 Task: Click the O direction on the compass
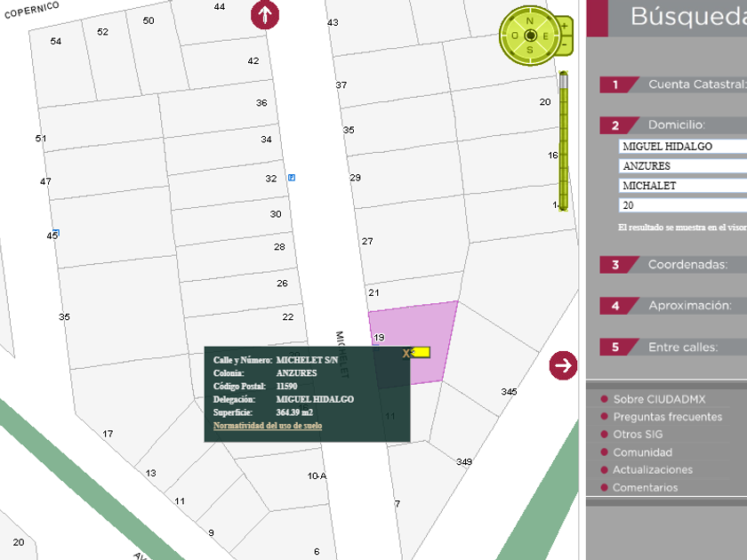pyautogui.click(x=514, y=36)
